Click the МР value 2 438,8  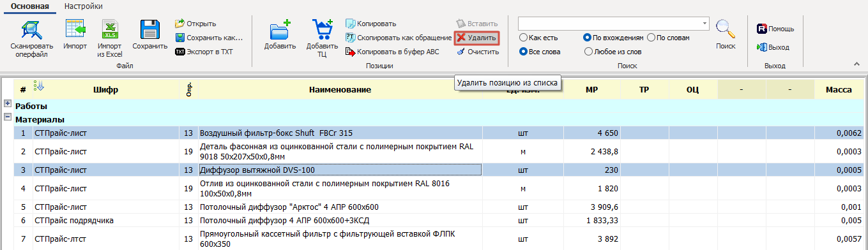(603, 152)
